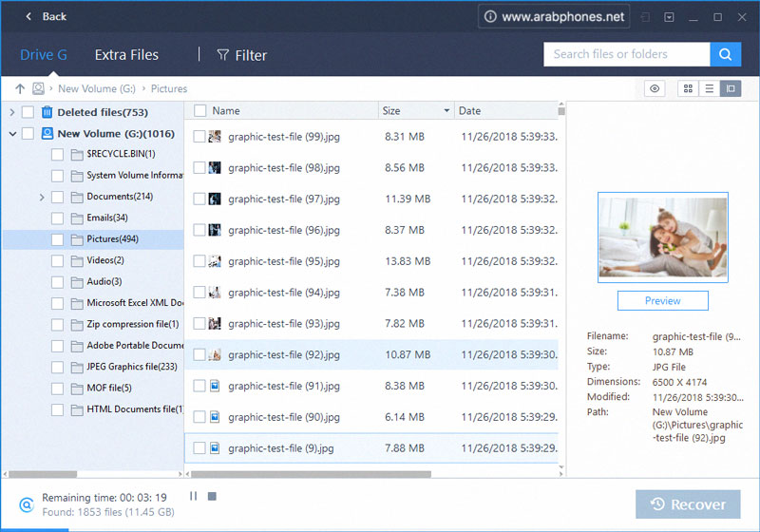
Task: Switch to list view mode
Action: (709, 88)
